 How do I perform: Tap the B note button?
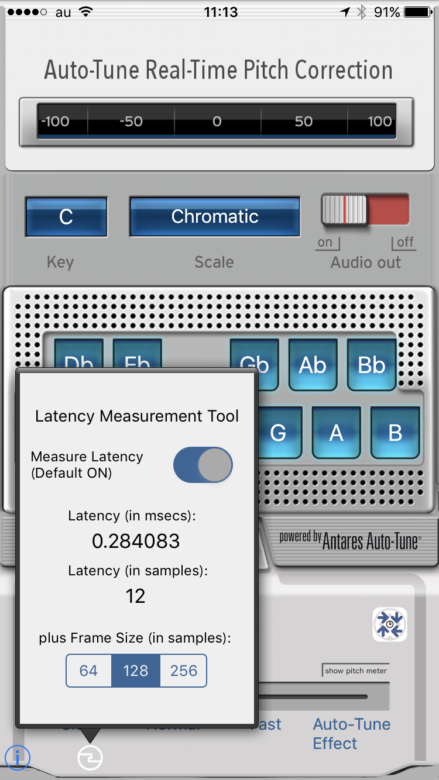pos(395,433)
